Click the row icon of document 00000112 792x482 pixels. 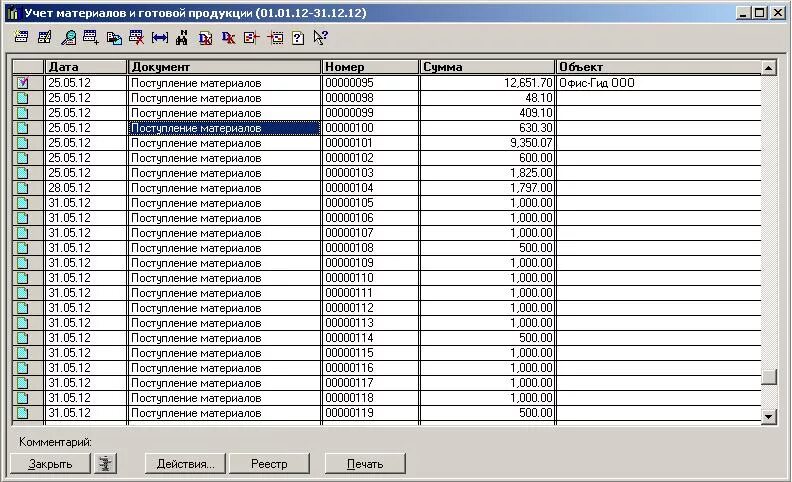coord(22,308)
